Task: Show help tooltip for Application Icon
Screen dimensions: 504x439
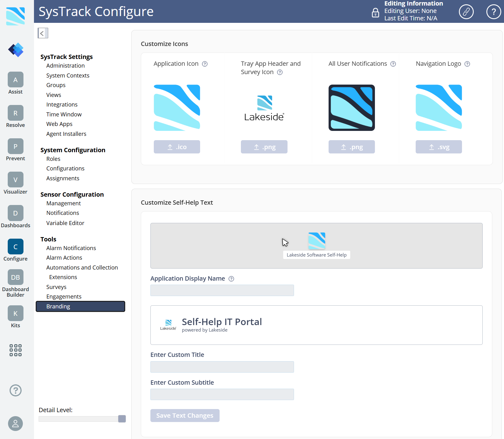Action: tap(205, 64)
